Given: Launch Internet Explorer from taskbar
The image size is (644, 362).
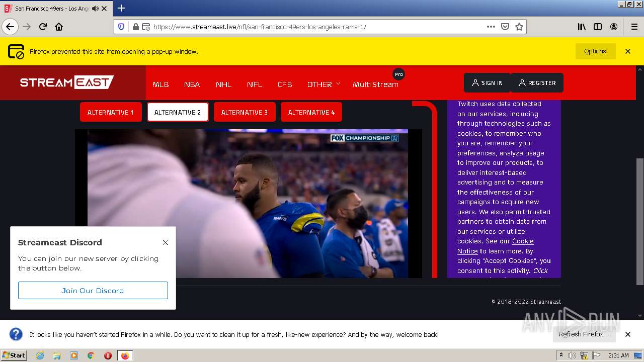Looking at the screenshot, I should (x=40, y=355).
